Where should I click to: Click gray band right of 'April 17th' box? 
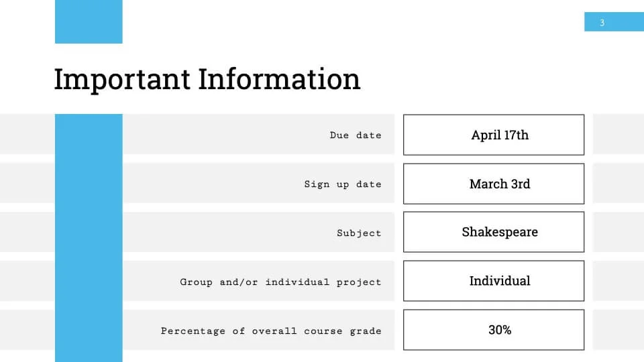tap(619, 134)
